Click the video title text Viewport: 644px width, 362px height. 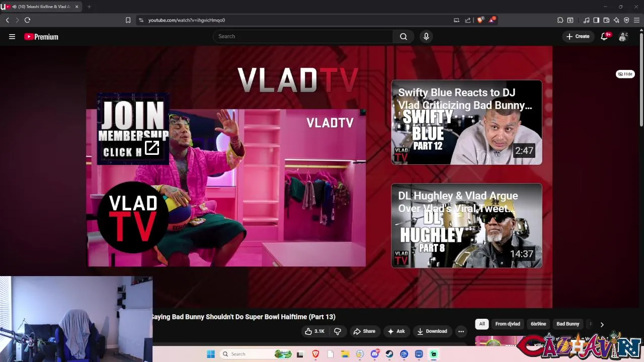point(244,317)
